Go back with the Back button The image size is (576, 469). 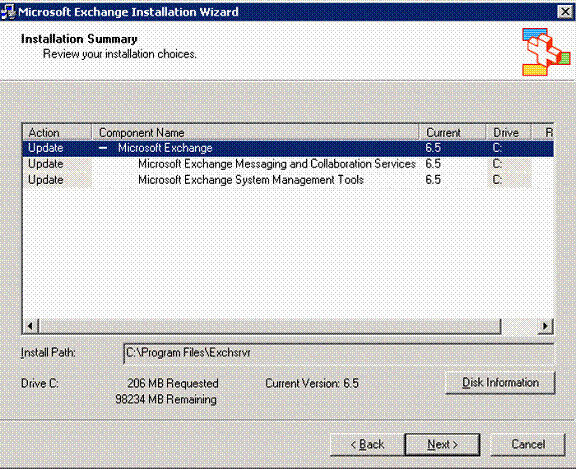(x=367, y=444)
